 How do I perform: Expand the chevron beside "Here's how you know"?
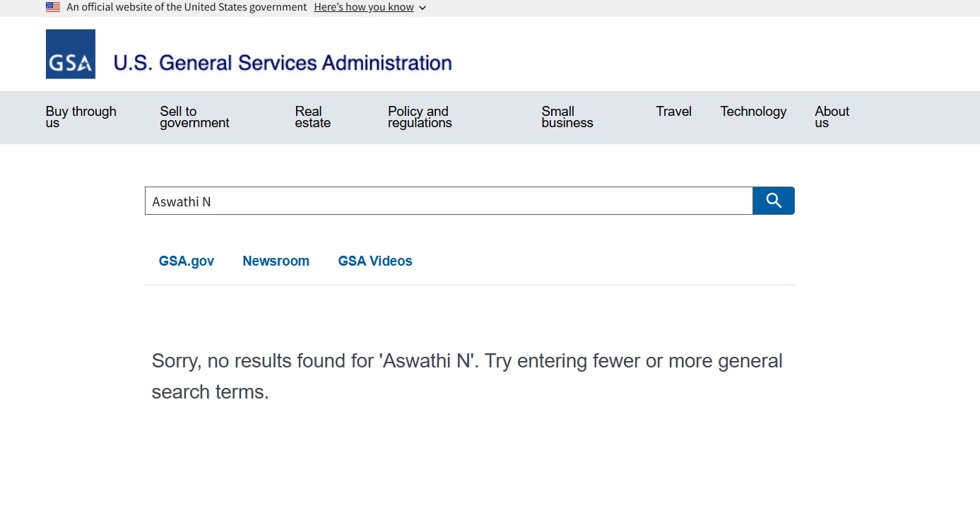(423, 8)
